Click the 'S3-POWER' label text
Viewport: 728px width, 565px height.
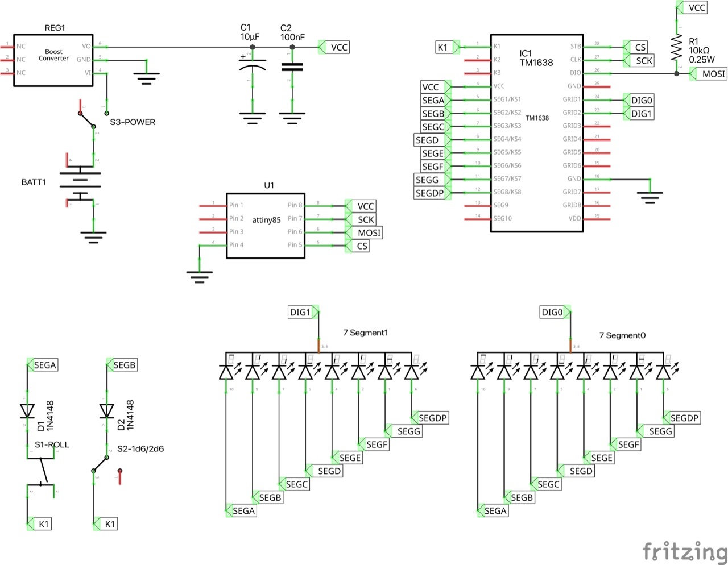click(133, 122)
